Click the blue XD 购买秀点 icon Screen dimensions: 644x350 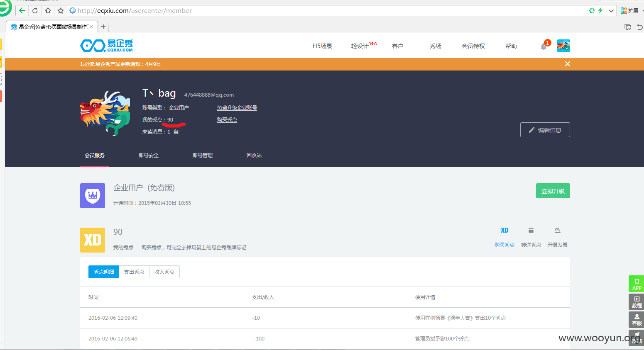(504, 230)
